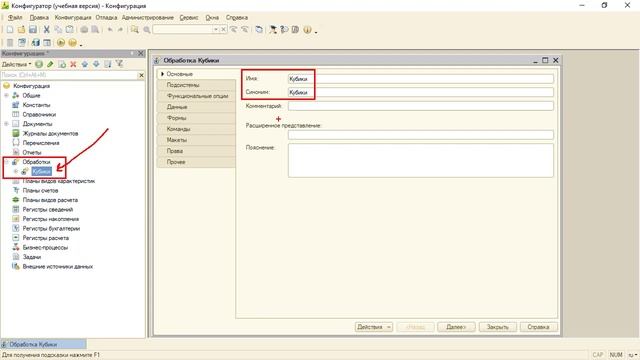Switch to the Прочее tab

(x=196, y=162)
